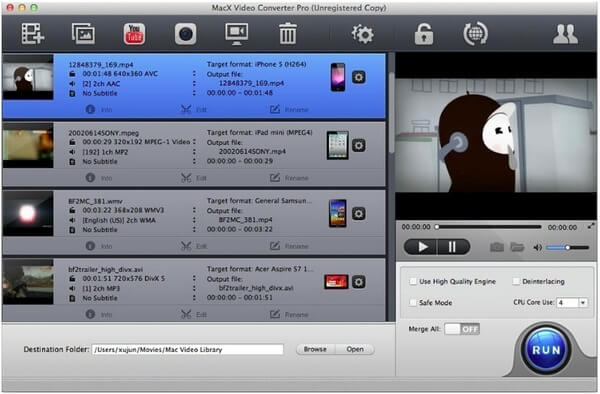Open gear settings for 20020614SONY.mpeg
Viewport: 600px width, 394px height.
(x=359, y=146)
